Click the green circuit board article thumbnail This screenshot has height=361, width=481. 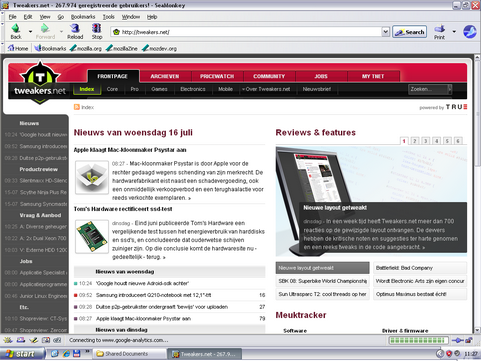92,236
